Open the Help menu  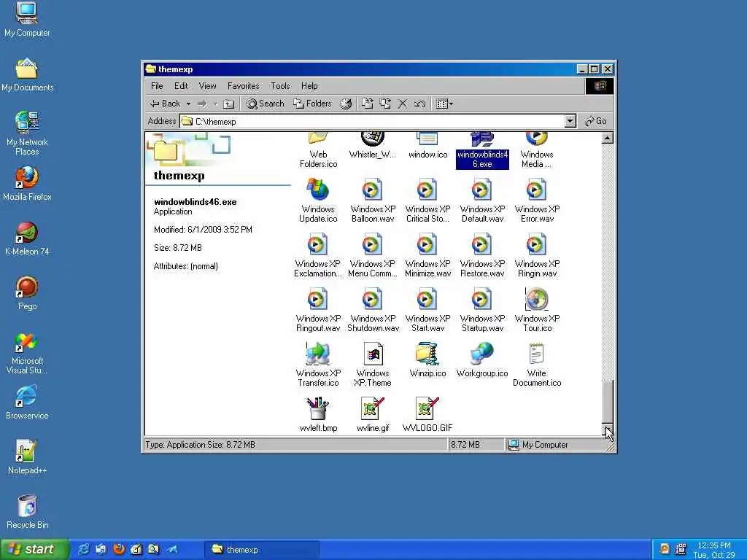(x=309, y=86)
